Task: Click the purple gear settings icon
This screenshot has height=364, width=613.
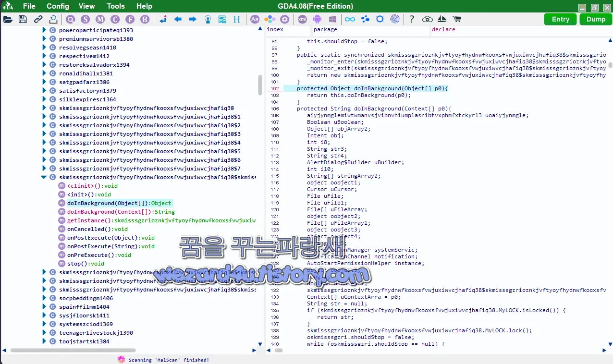Action: click(x=285, y=19)
